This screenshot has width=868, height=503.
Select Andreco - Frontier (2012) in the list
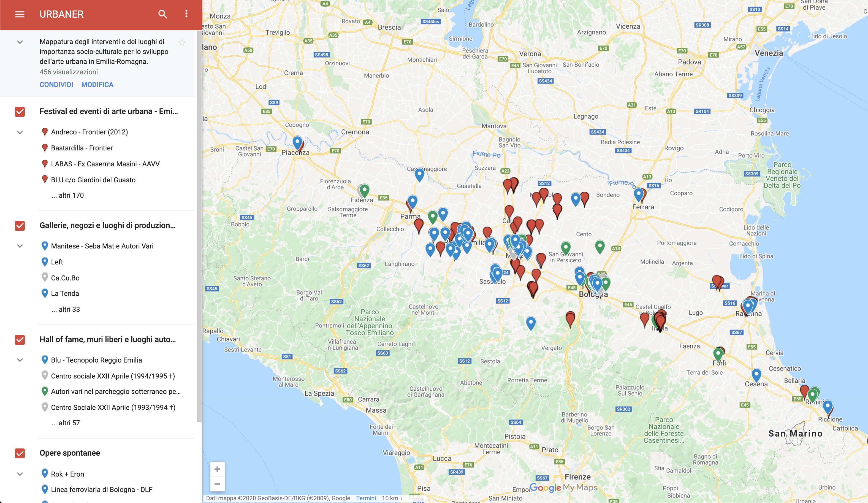coord(89,132)
